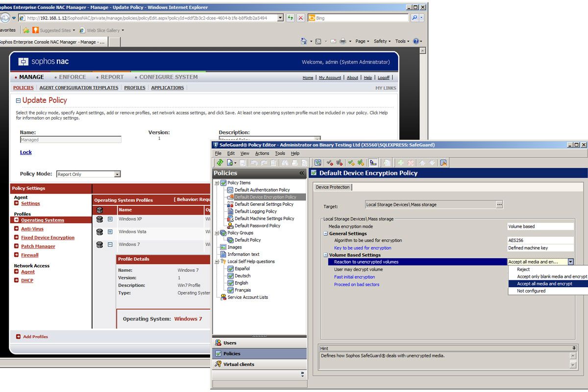Click the green plus add icon in SafeGuard toolbar
Image resolution: width=588 pixels, height=392 pixels.
click(x=400, y=163)
